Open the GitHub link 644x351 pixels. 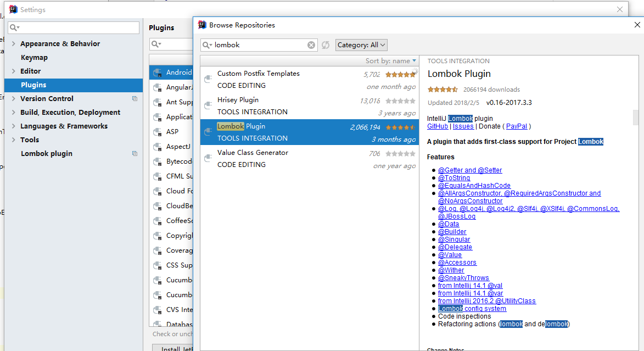[438, 126]
